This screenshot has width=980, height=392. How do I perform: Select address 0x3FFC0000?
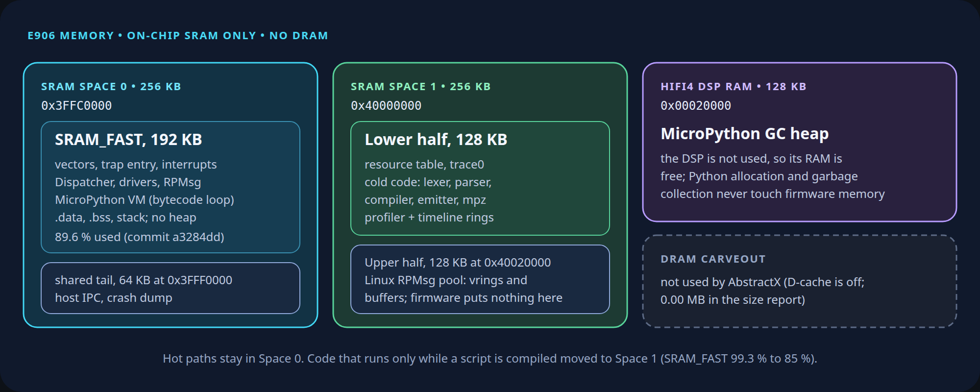(x=76, y=105)
